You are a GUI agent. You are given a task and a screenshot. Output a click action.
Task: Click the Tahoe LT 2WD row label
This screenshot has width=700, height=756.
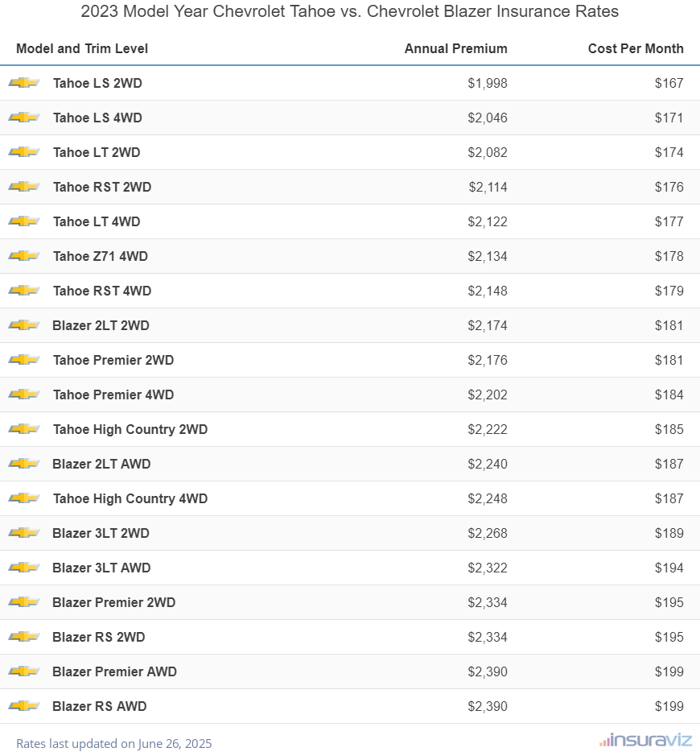tap(97, 152)
